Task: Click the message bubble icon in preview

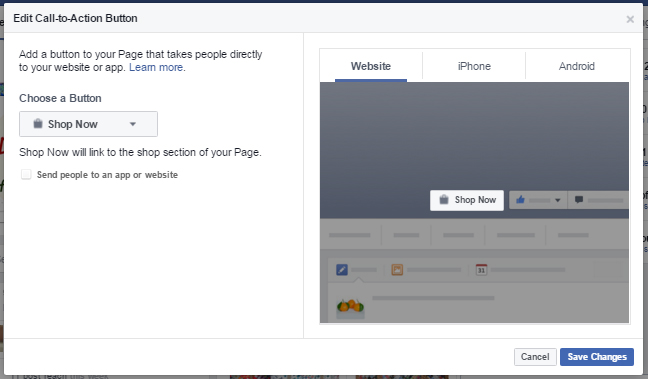Action: 579,200
